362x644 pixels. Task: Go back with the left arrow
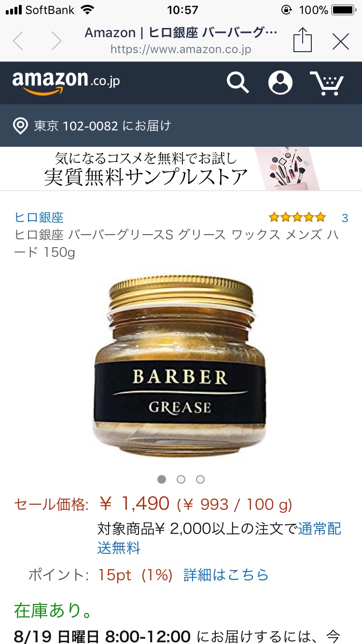coord(18,41)
